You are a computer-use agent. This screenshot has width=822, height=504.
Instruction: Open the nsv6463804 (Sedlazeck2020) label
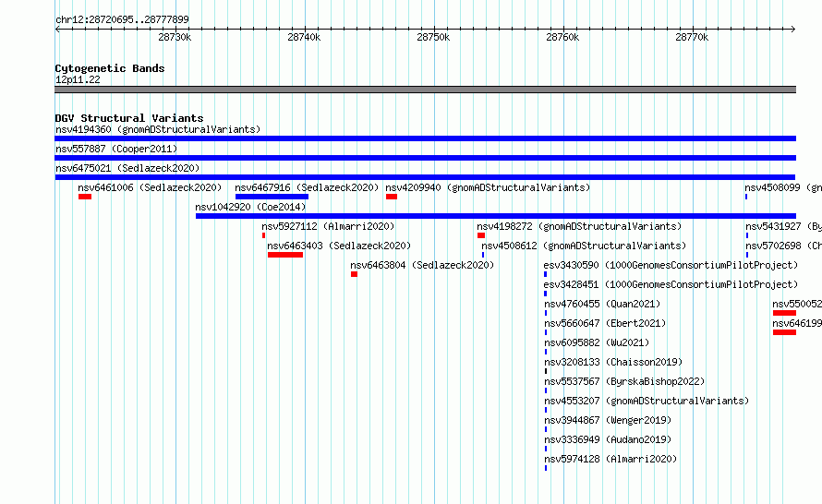pyautogui.click(x=422, y=265)
